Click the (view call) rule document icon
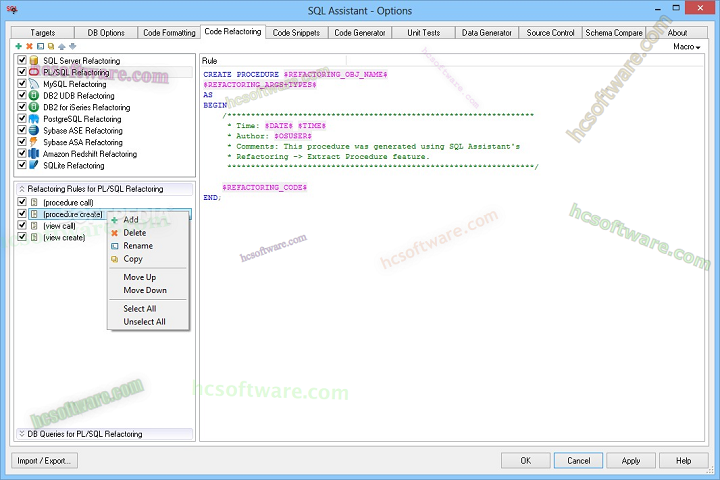720x480 pixels. [34, 226]
